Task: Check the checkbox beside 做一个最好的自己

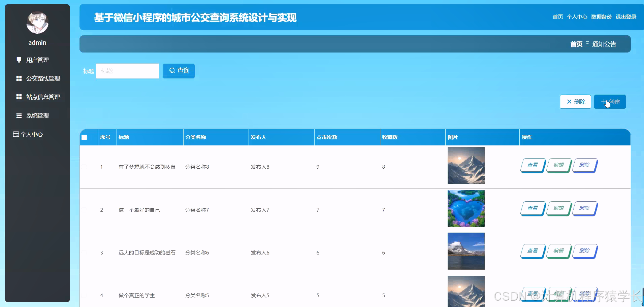Action: pos(85,209)
